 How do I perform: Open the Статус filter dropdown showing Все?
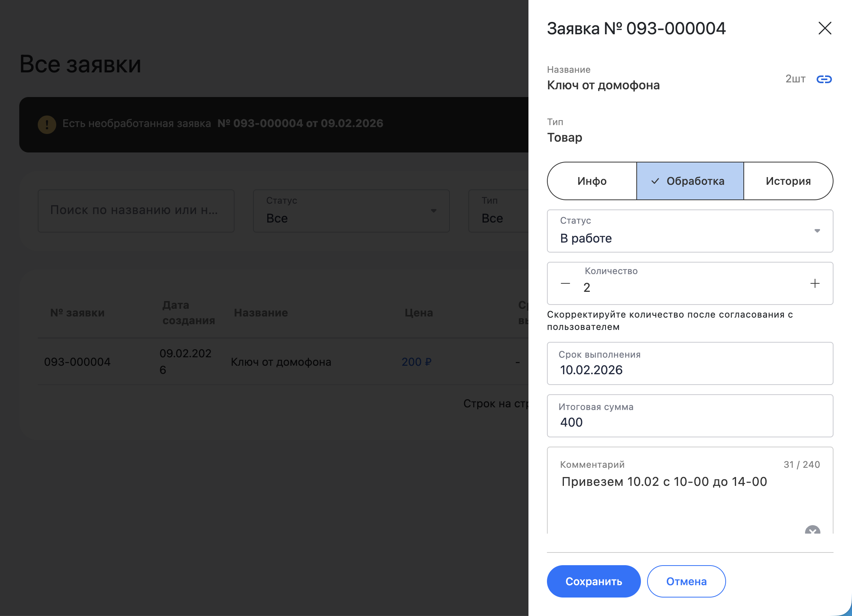pyautogui.click(x=351, y=211)
